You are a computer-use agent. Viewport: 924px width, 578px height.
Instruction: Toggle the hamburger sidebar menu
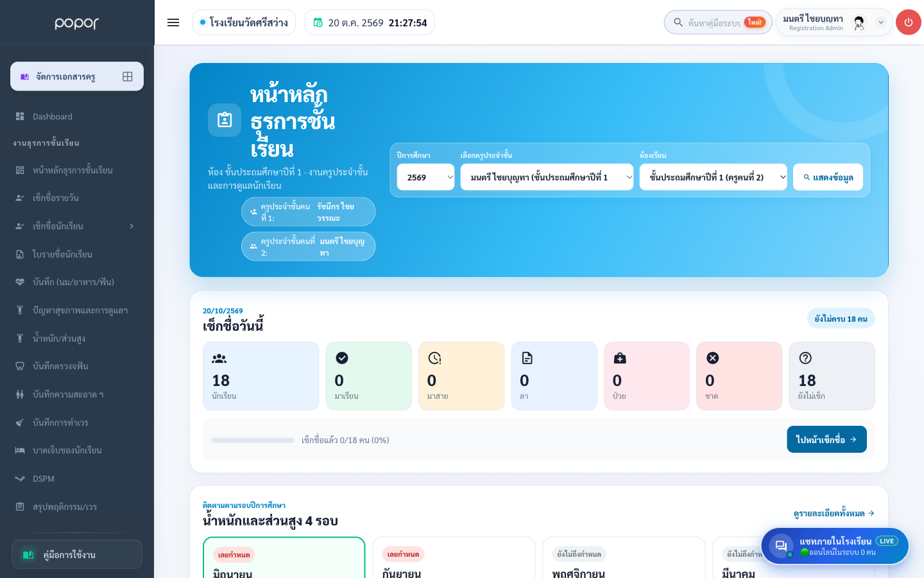173,22
